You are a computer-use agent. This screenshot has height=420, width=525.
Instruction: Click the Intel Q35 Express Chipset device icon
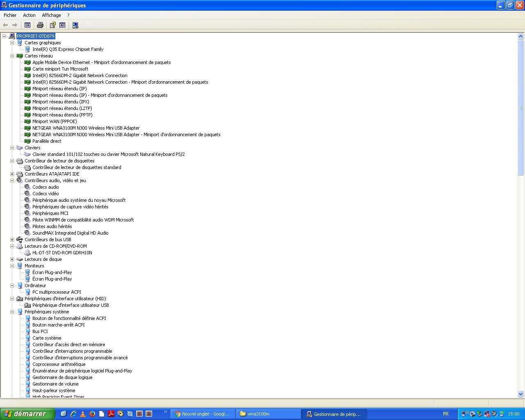click(x=27, y=49)
